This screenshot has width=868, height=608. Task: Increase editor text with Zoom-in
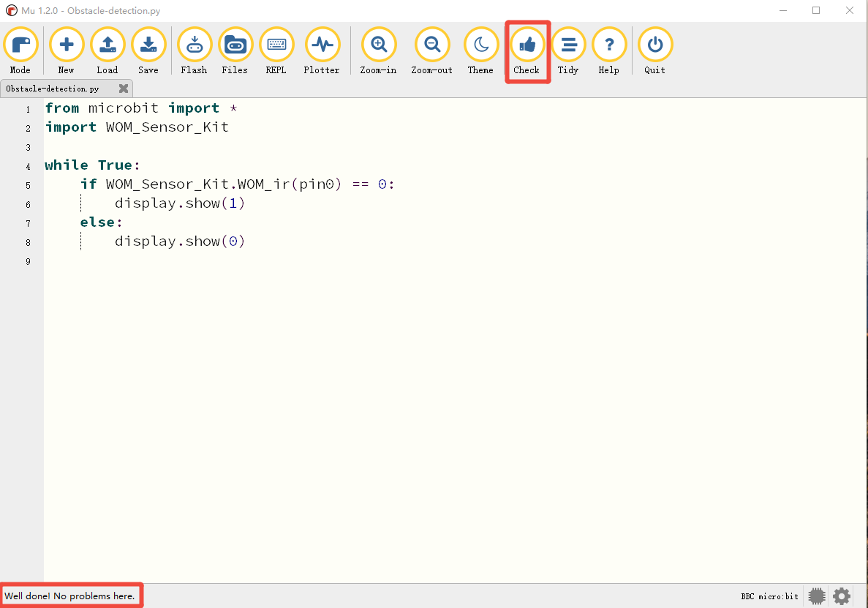tap(379, 45)
